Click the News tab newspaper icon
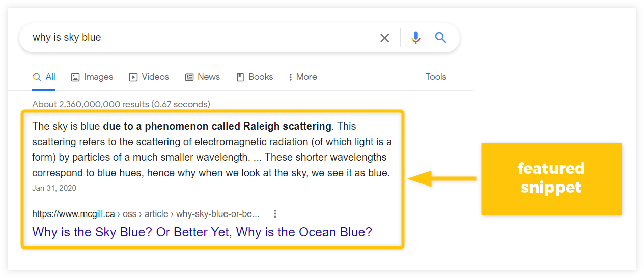The height and width of the screenshot is (278, 644). pyautogui.click(x=189, y=77)
